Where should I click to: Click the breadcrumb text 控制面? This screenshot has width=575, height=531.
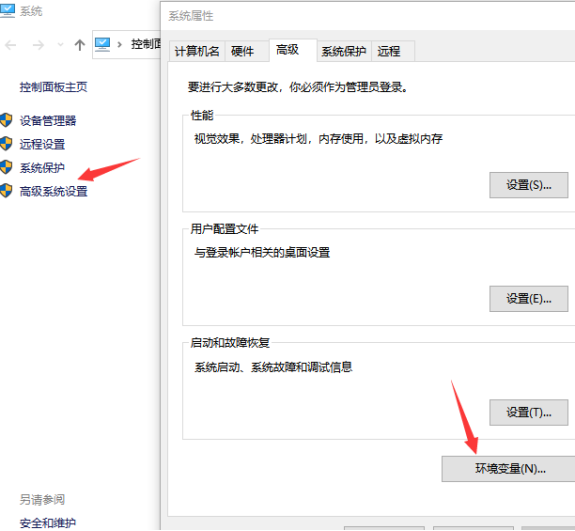146,44
